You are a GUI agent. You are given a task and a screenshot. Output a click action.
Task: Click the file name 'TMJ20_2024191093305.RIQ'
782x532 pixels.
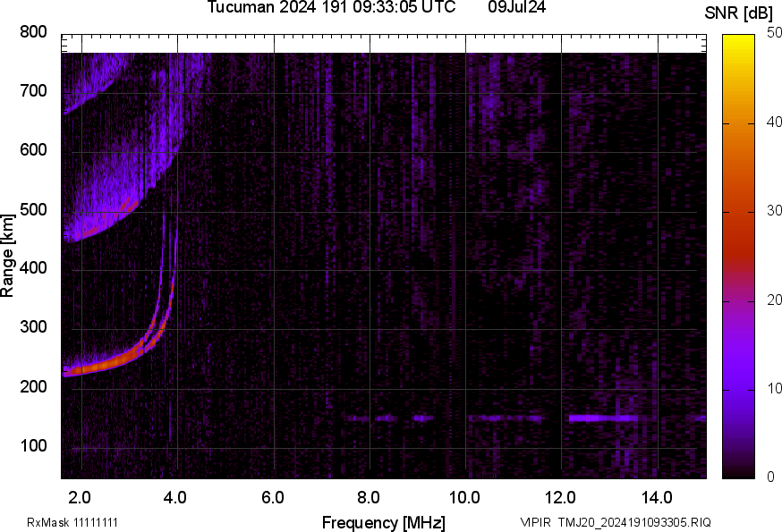tap(634, 522)
